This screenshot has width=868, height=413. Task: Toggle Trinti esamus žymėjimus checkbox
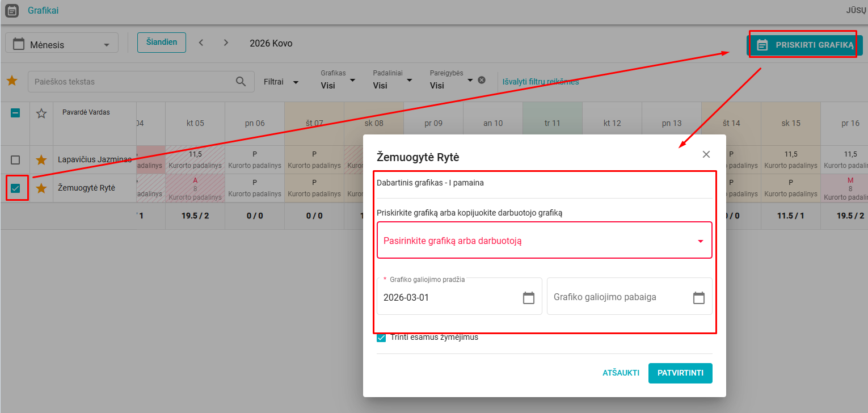pyautogui.click(x=381, y=338)
